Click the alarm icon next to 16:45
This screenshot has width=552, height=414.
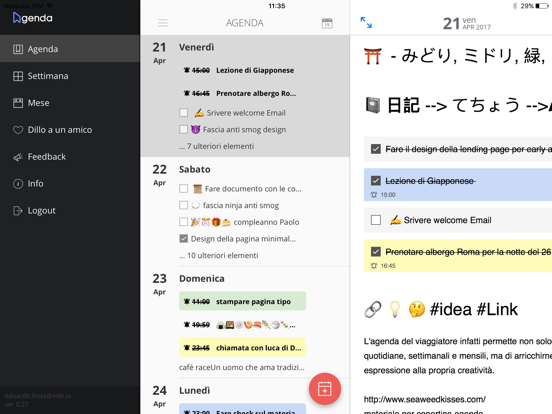point(374,266)
